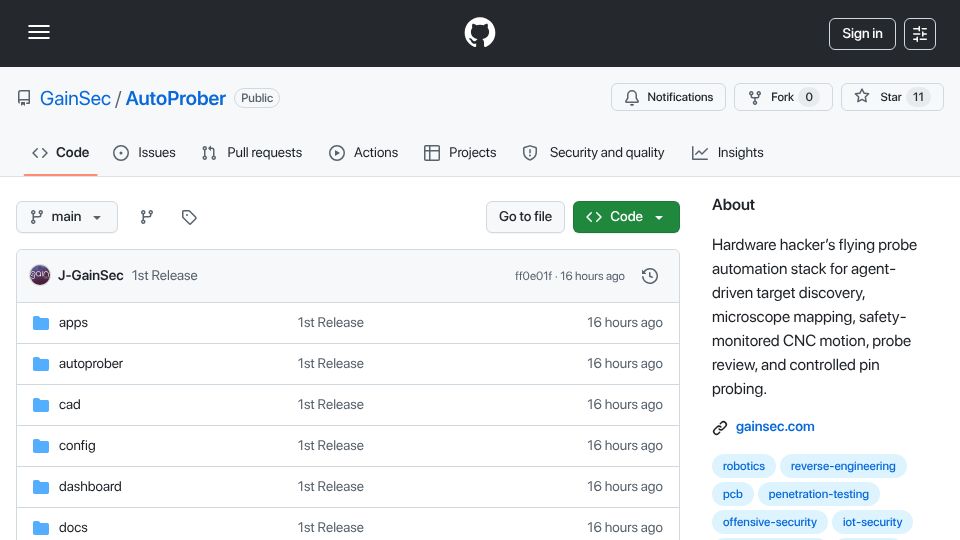Expand the main branch selector
This screenshot has height=540, width=960.
coord(67,217)
